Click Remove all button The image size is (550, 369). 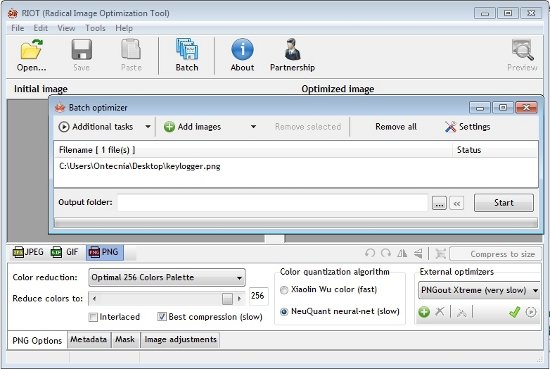pos(396,127)
